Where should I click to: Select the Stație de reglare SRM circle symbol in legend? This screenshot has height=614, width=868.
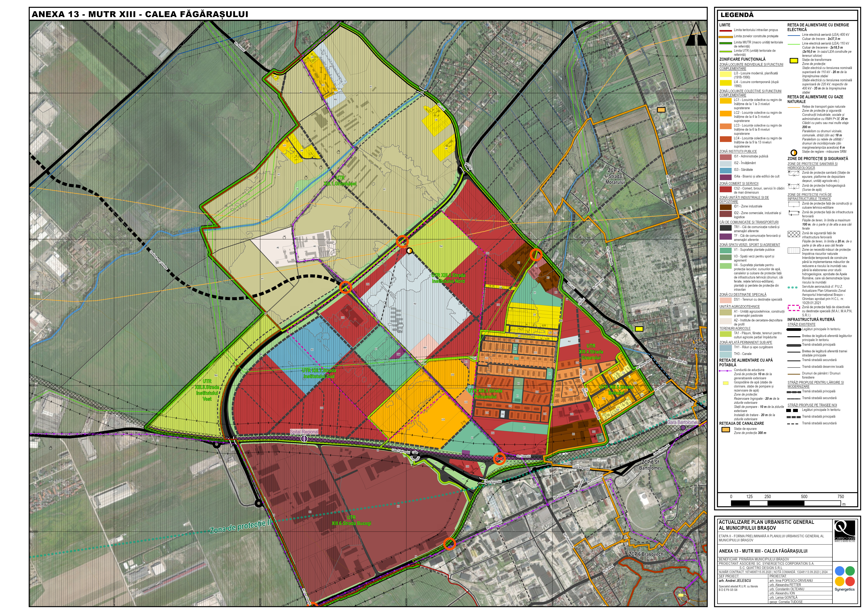coord(794,153)
